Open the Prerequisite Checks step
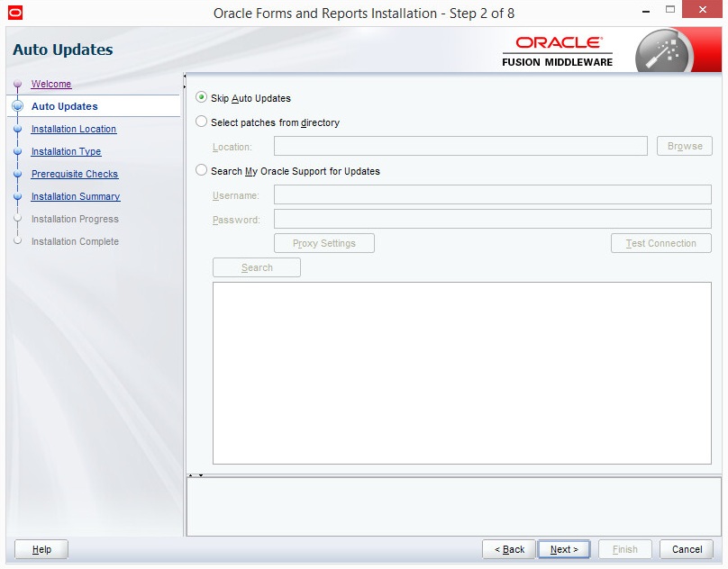The width and height of the screenshot is (728, 569). click(x=74, y=174)
